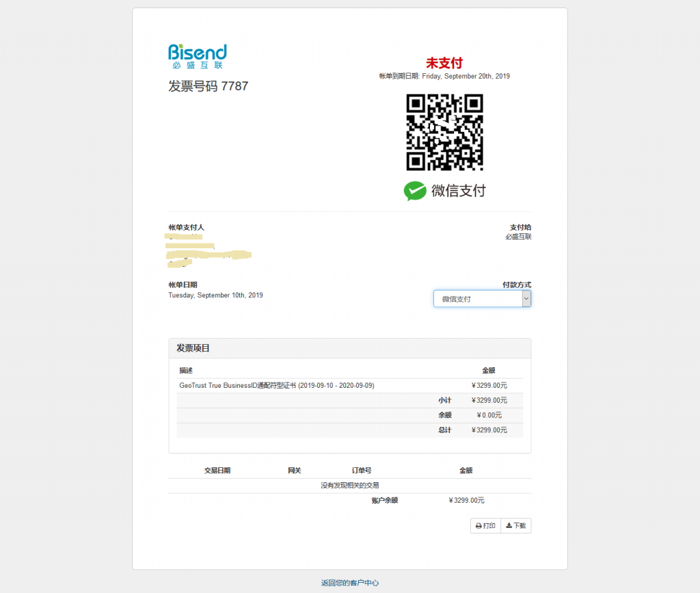Click the WeChat payment QR code
The image size is (700, 593).
(444, 132)
